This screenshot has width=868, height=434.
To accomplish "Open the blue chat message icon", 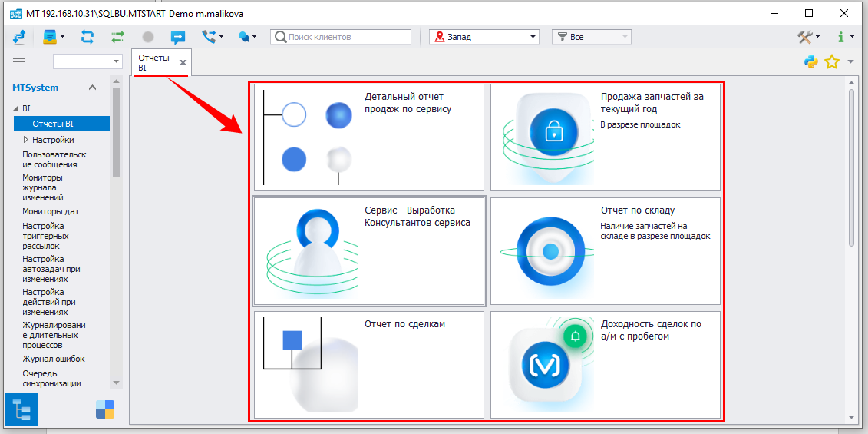I will coord(178,37).
